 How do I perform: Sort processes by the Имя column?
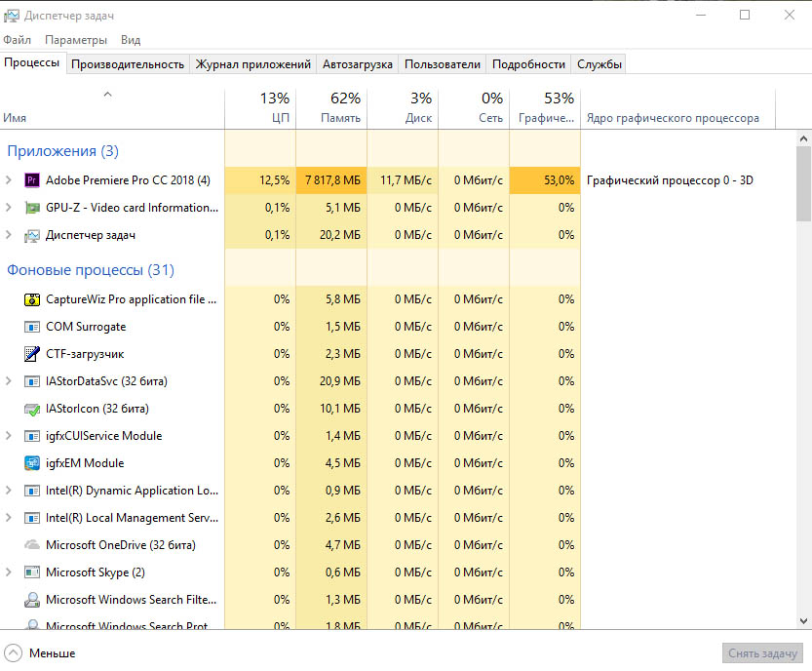coord(112,109)
